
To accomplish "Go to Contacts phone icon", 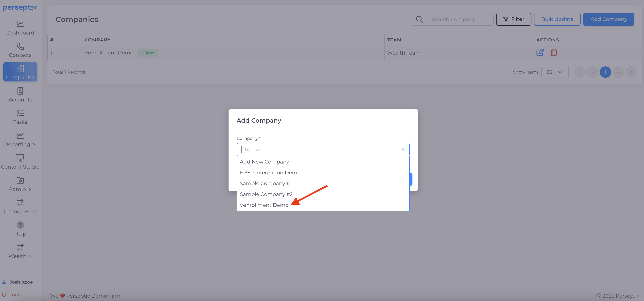I will pos(20,46).
